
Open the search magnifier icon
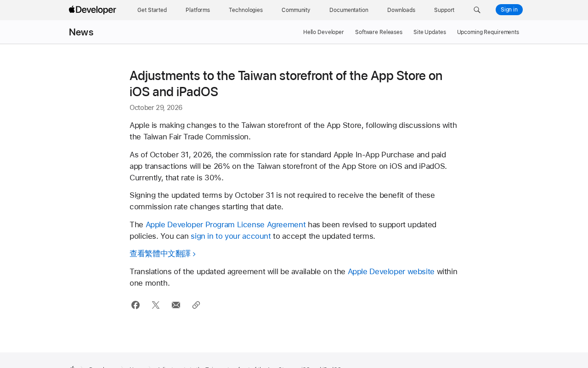click(x=477, y=10)
